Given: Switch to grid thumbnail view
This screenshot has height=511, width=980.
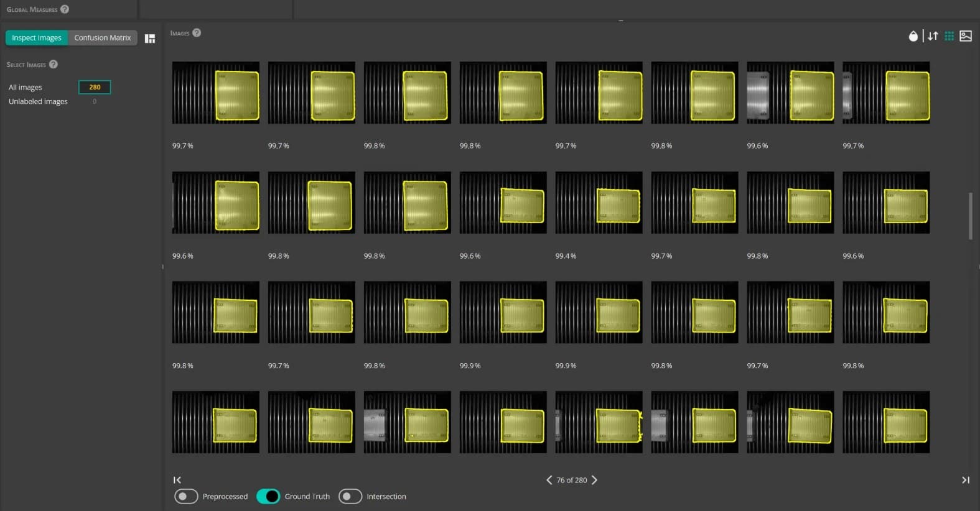Looking at the screenshot, I should [949, 36].
